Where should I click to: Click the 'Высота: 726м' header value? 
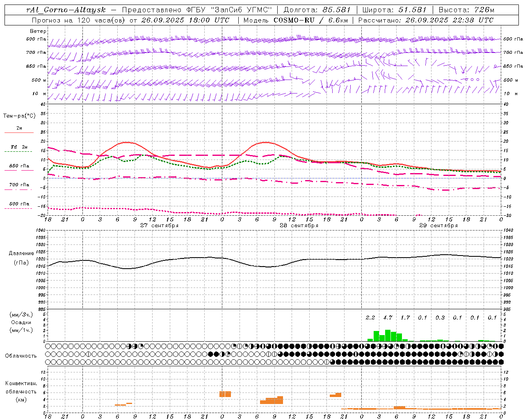click(x=466, y=10)
